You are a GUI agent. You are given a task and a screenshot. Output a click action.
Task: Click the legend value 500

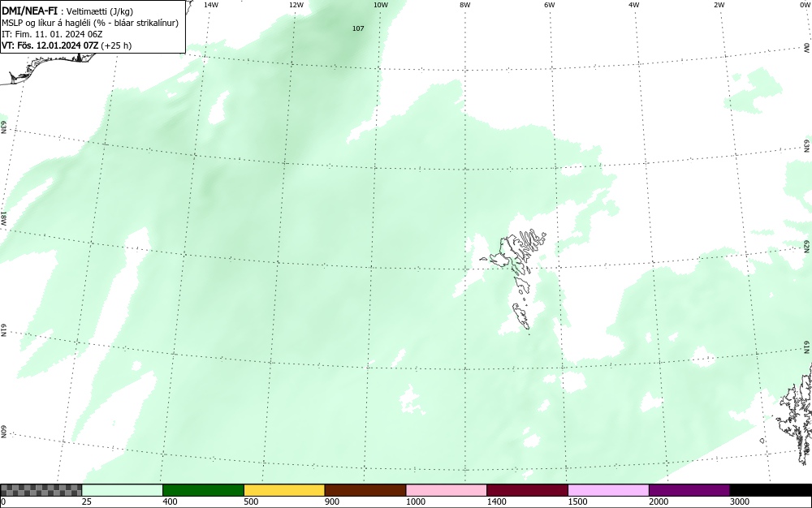point(251,502)
